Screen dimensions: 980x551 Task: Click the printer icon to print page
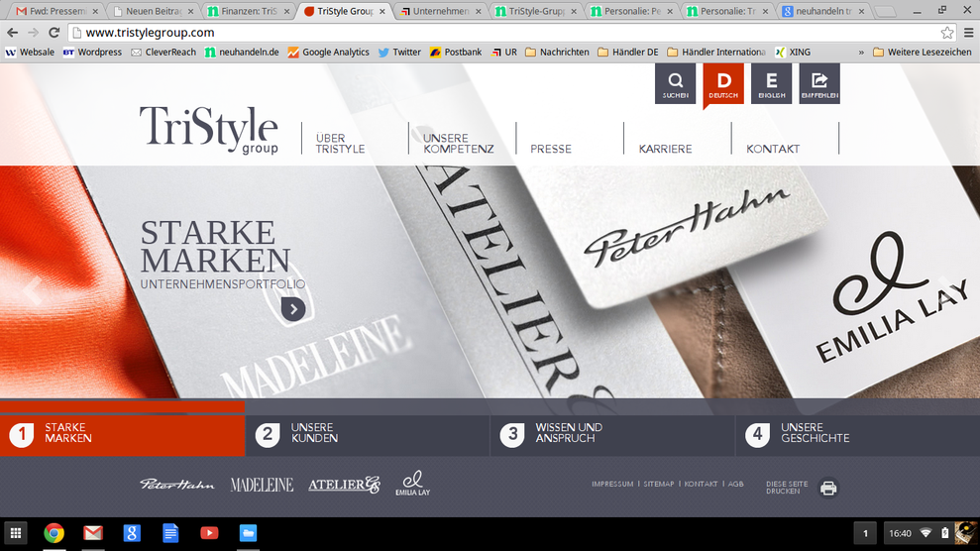click(x=828, y=488)
